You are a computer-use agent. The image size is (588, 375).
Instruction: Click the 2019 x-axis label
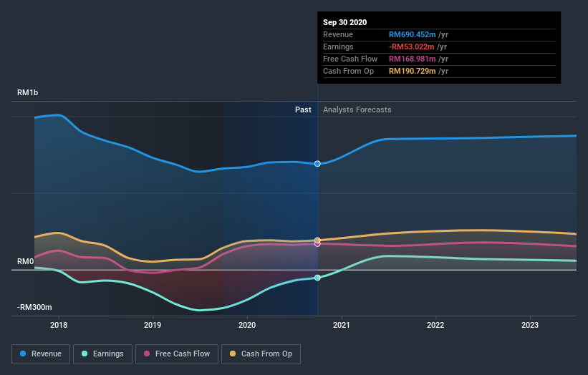click(153, 325)
